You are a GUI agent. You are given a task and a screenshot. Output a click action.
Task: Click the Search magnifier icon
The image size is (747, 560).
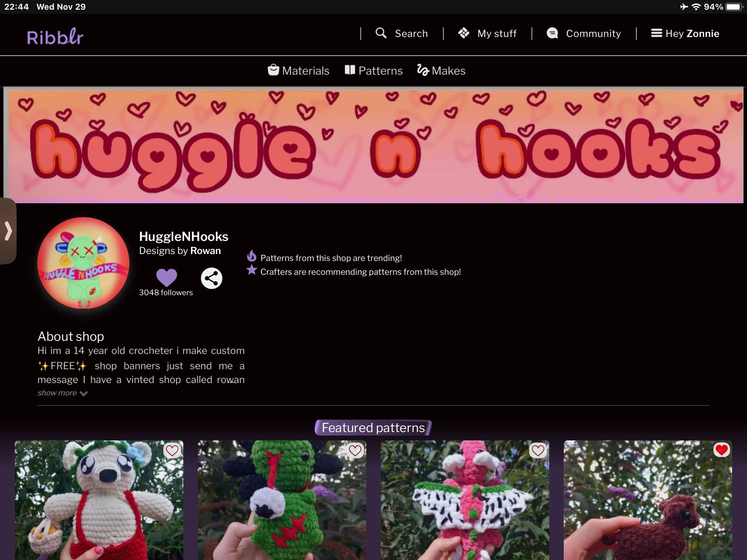(x=381, y=33)
